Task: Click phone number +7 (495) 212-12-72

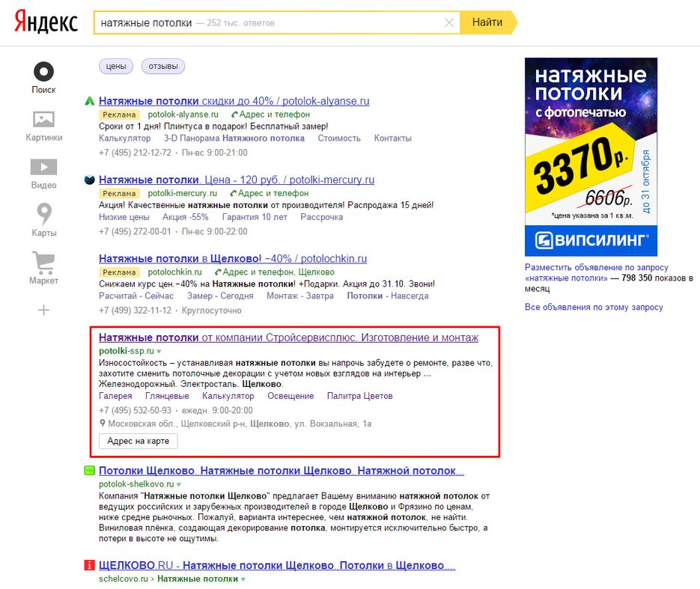Action: point(135,153)
